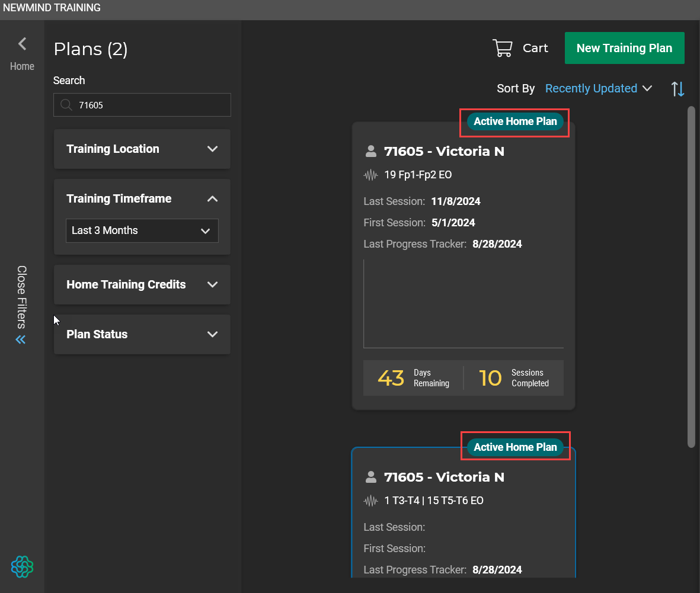Click the waveform icon beside 19 Fp1-Fp2 EO
The height and width of the screenshot is (593, 700).
pyautogui.click(x=371, y=175)
